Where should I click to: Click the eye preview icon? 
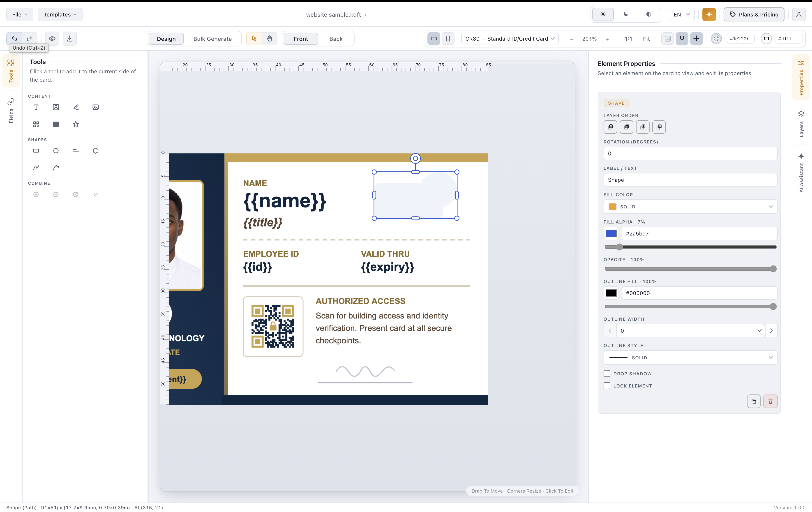[x=52, y=38]
